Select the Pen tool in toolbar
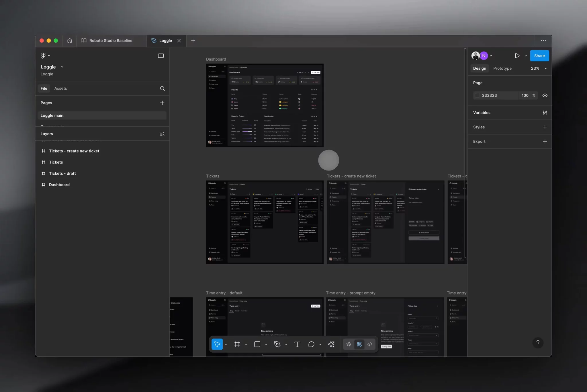The width and height of the screenshot is (587, 392). (277, 344)
